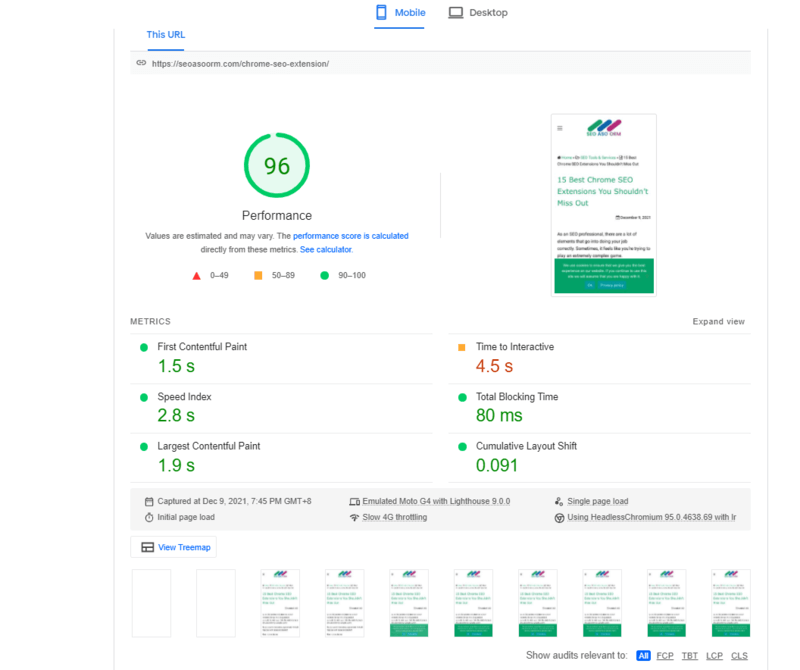Open the View Treemap button
This screenshot has height=670, width=800.
174,547
